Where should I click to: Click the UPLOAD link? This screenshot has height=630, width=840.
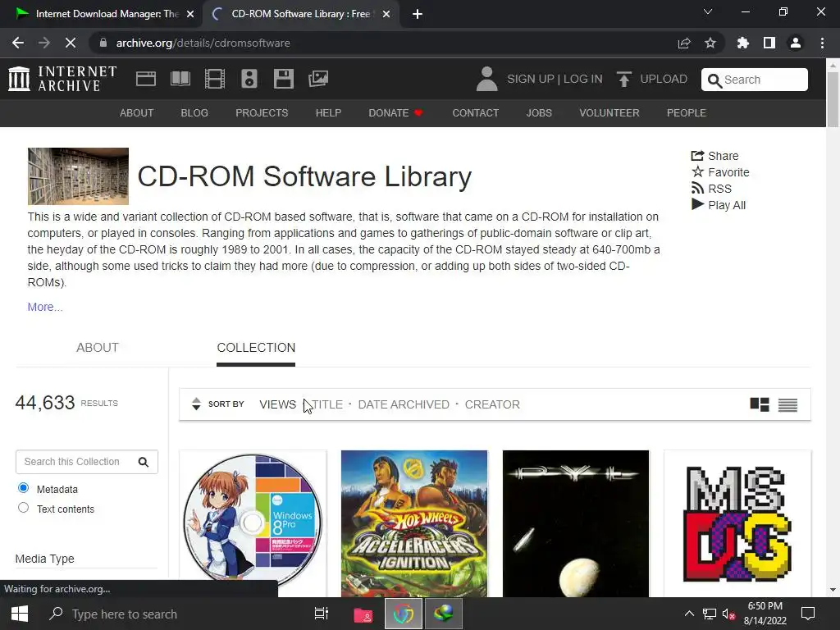click(x=663, y=80)
